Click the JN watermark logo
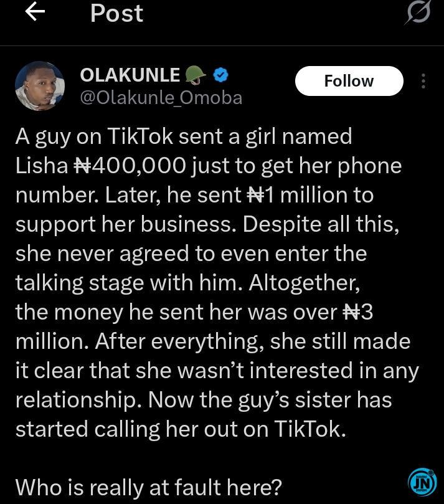 tap(422, 482)
